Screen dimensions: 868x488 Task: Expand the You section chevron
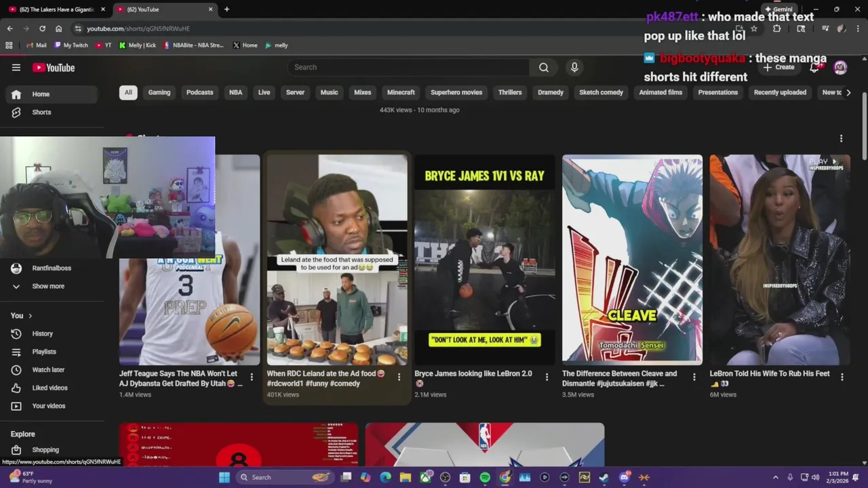point(30,316)
